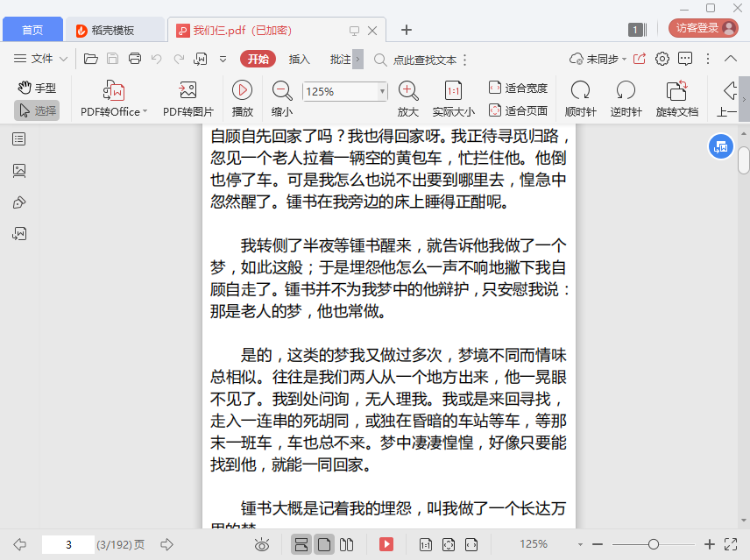Open the outline/bookmark panel in the sidebar
750x560 pixels.
point(19,139)
